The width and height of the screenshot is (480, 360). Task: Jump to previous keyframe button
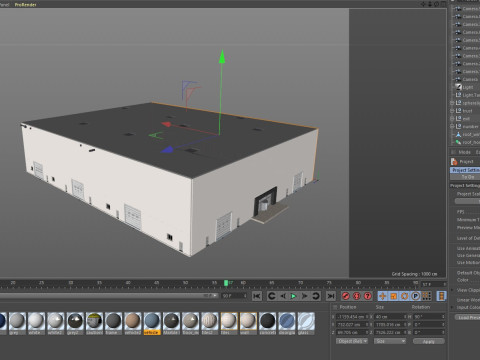pos(272,296)
